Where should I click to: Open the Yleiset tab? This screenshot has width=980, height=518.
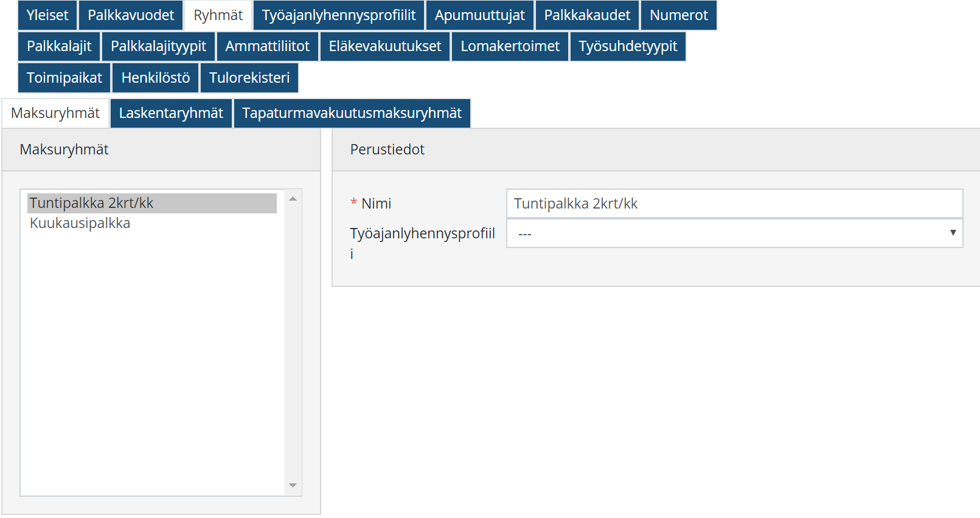tap(47, 15)
